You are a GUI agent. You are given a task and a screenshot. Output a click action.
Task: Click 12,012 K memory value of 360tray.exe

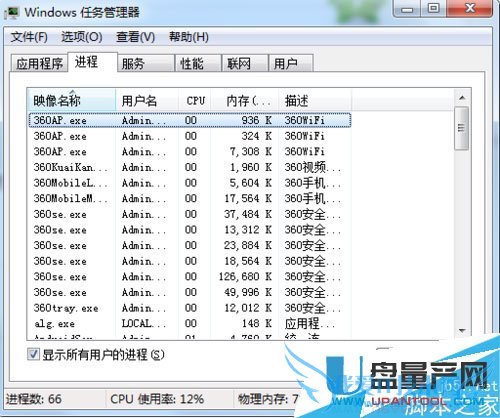click(x=248, y=308)
